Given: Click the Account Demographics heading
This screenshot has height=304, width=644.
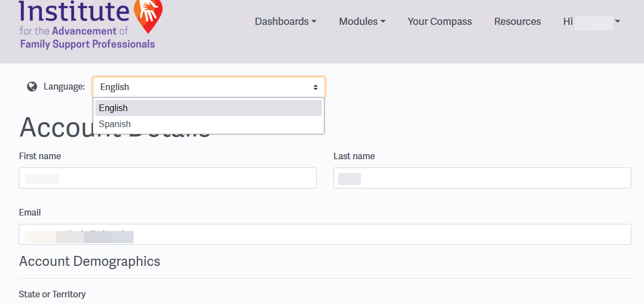Looking at the screenshot, I should pos(89,261).
